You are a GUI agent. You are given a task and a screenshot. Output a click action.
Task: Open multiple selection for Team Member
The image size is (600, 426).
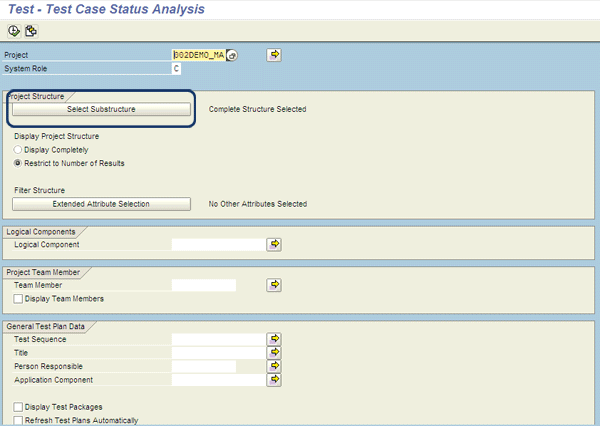tap(274, 285)
